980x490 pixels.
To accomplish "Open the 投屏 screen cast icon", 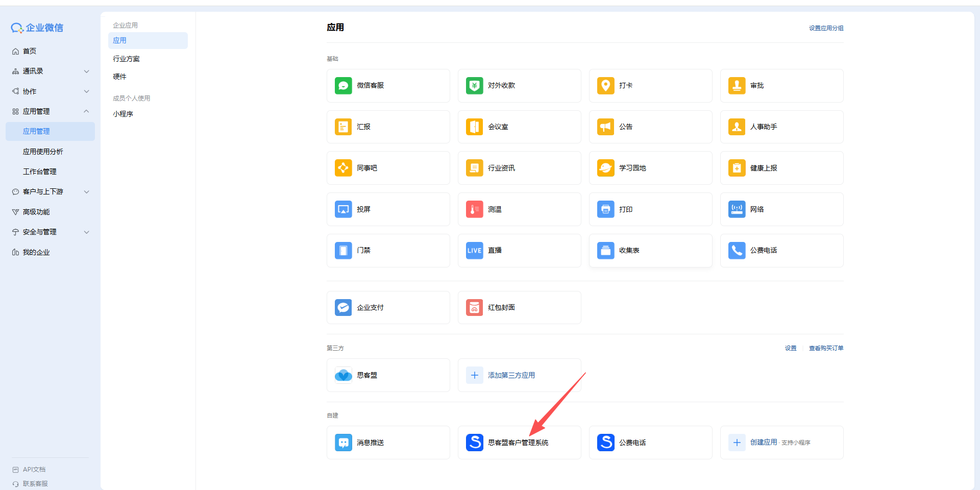I will tap(343, 209).
